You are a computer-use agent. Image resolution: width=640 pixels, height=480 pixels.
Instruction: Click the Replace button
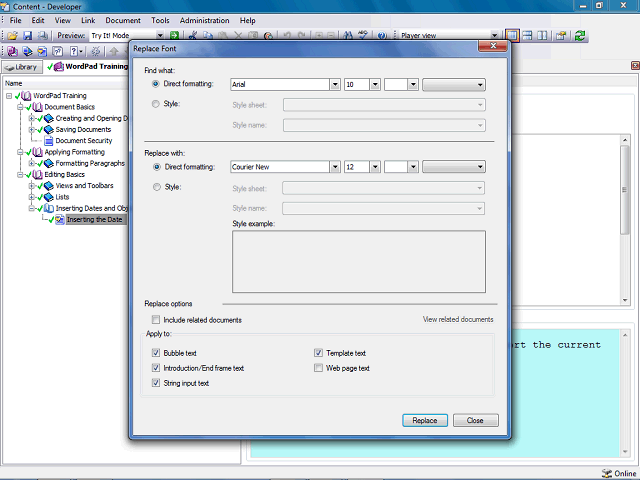(x=425, y=420)
